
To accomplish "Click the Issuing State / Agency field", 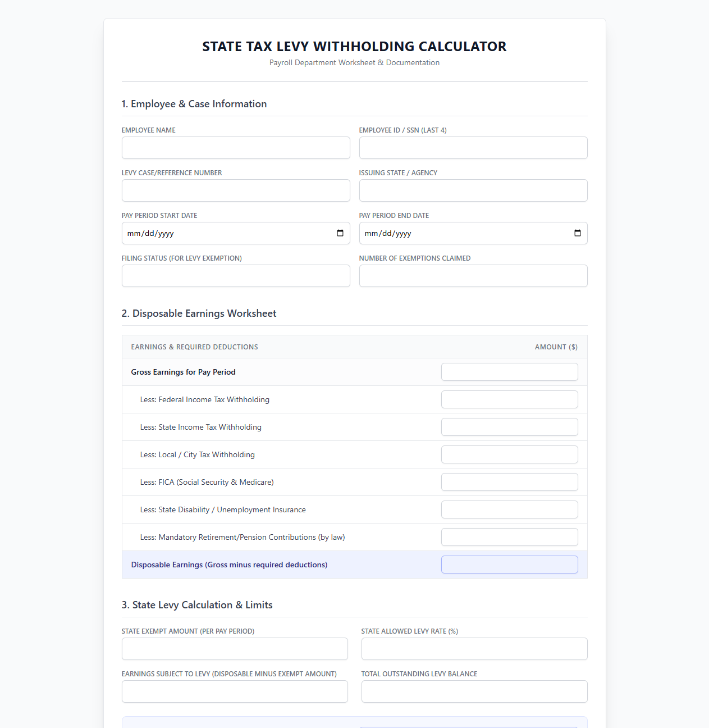I will (x=473, y=190).
